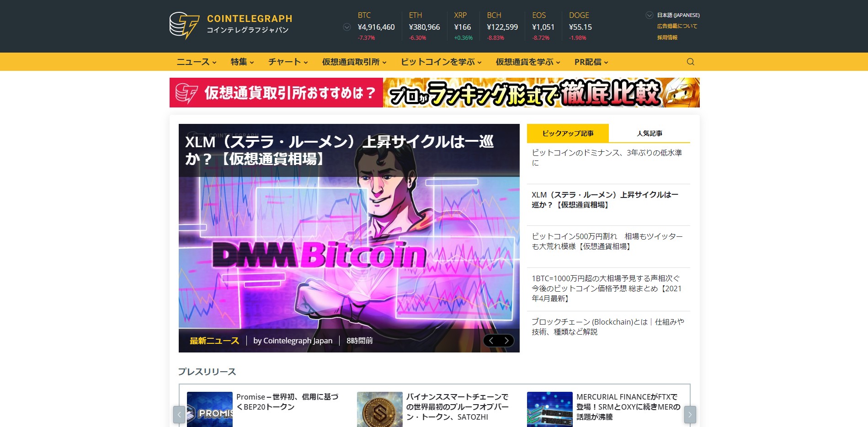Open the EOS price ticker
The image size is (868, 427).
(543, 27)
